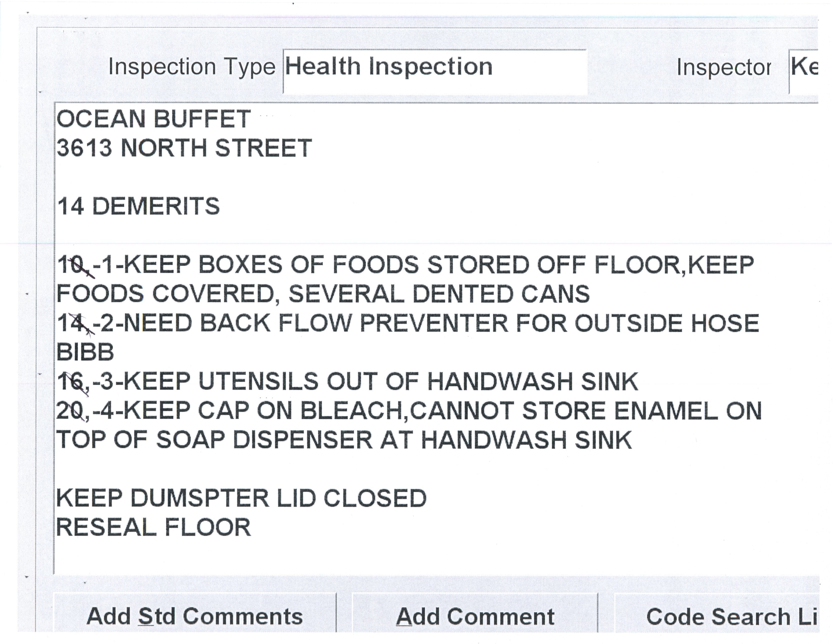Click the 14 DEMERITS text line
The image size is (833, 644).
(138, 206)
